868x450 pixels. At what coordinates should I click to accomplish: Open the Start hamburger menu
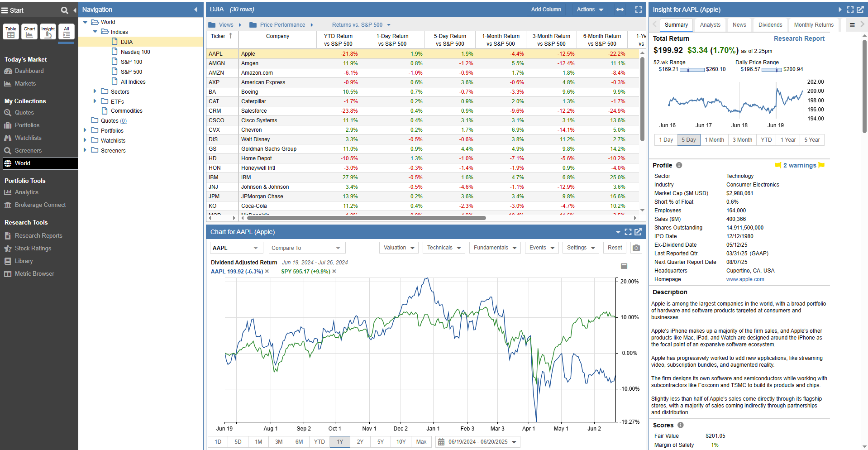5,10
